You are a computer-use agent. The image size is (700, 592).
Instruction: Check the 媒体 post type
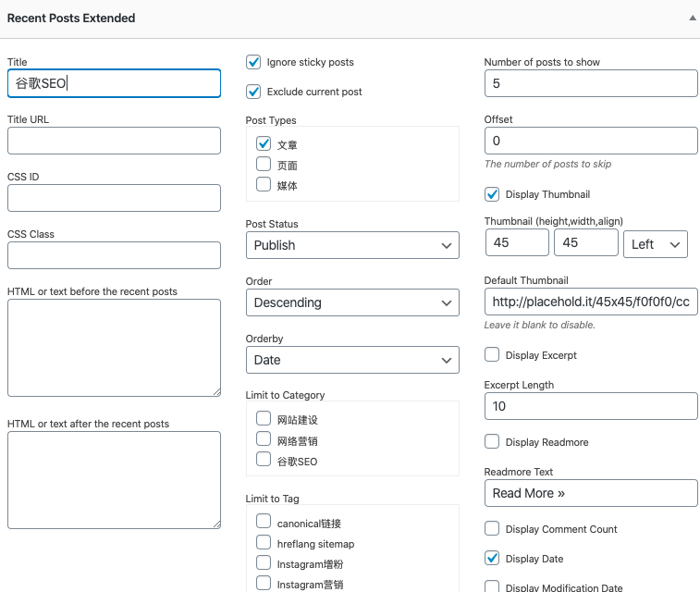coord(264,184)
